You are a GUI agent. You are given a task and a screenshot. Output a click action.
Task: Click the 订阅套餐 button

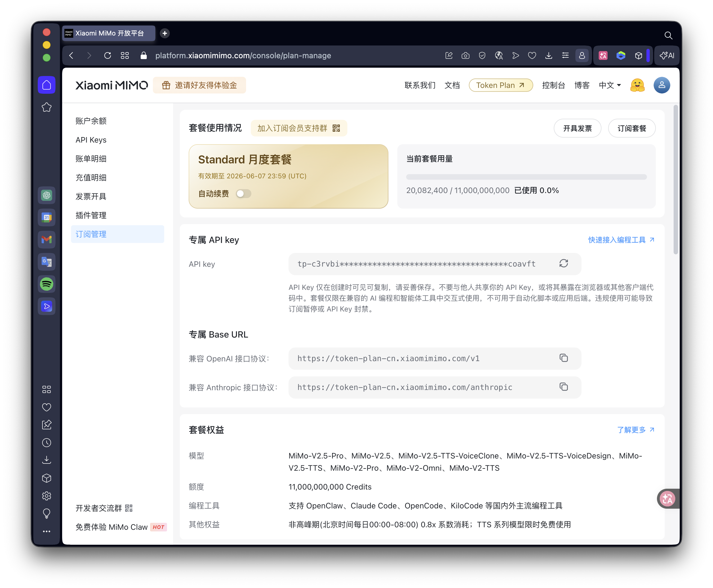tap(631, 128)
